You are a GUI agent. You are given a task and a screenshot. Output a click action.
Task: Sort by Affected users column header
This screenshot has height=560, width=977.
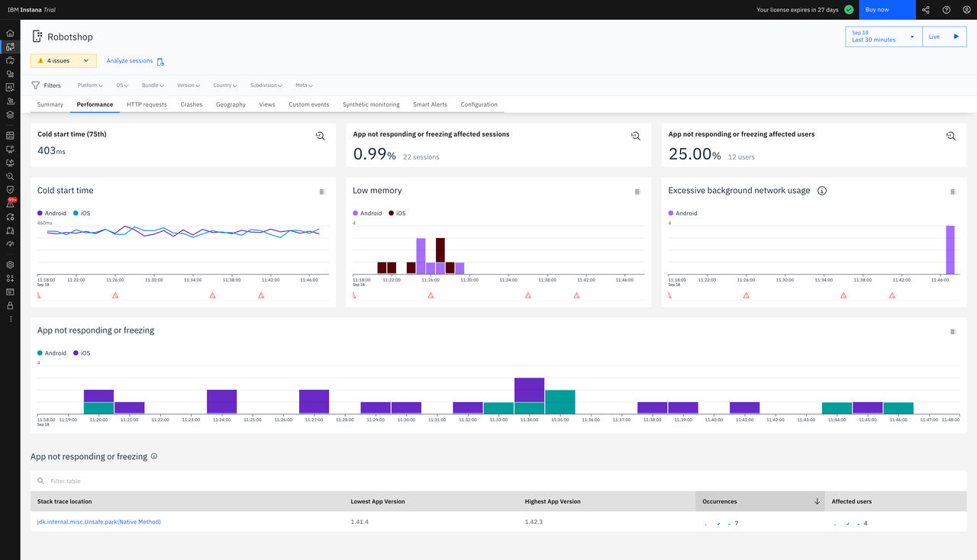coord(895,501)
